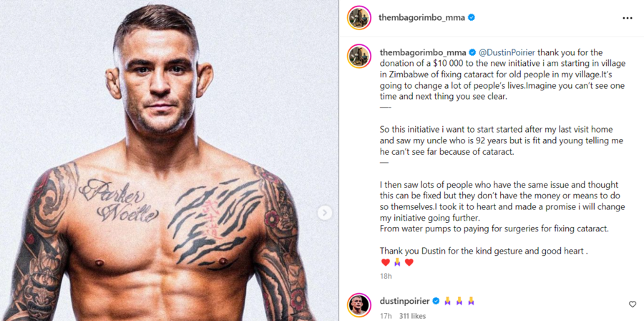Click thembagorimbo_mma avatar beside the caption

tap(359, 56)
